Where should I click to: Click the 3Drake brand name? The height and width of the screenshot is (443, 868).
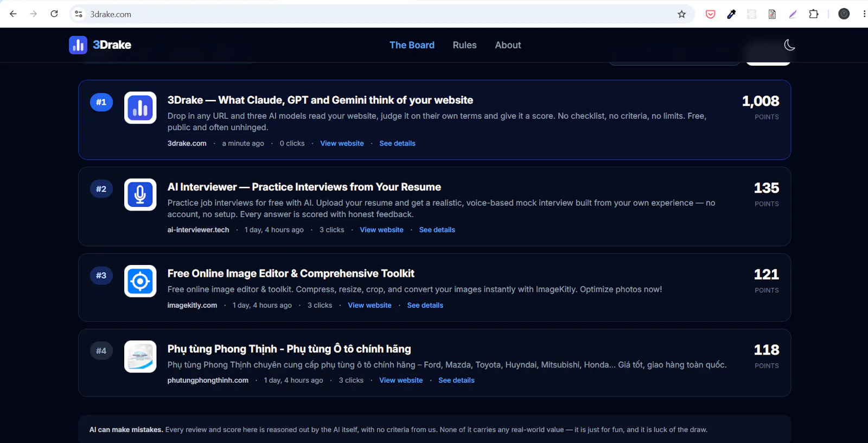point(112,45)
